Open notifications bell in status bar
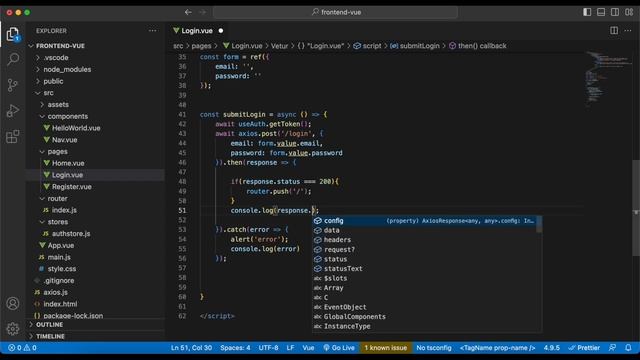 coord(628,348)
